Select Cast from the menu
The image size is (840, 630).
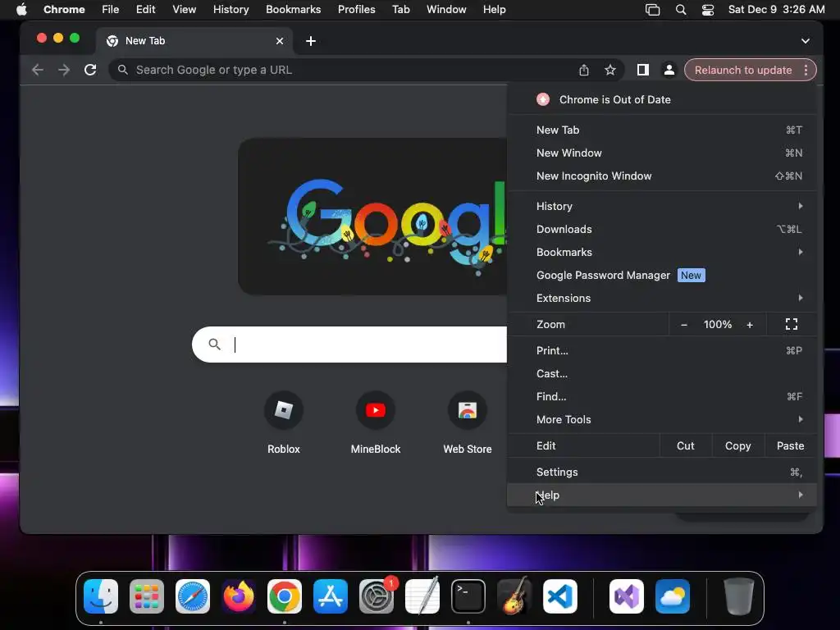[x=662, y=374]
